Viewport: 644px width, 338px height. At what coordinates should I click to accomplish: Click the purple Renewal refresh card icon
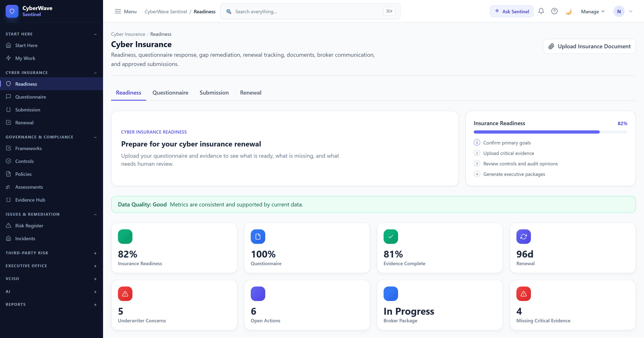523,237
